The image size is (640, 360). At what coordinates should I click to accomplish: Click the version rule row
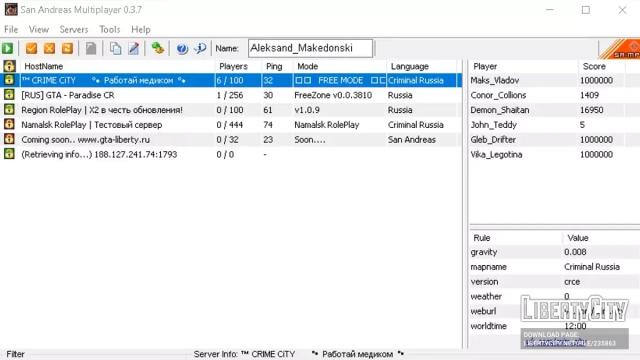click(554, 282)
